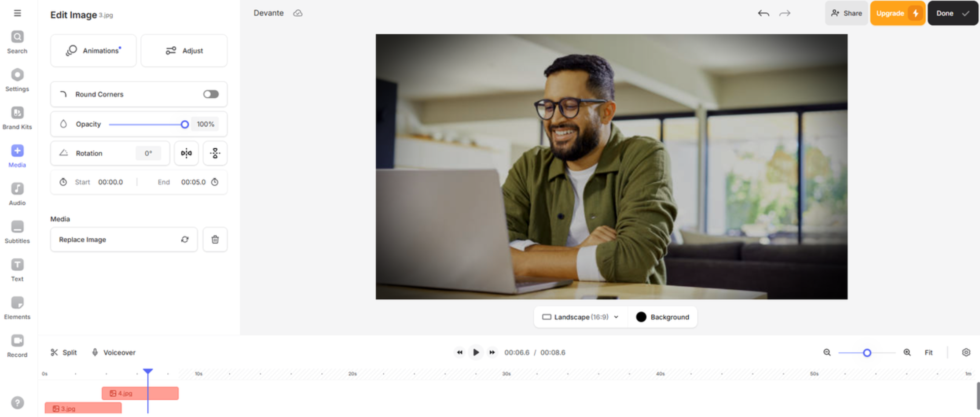Screen dimensions: 980x417
Task: Click the Split tool
Action: click(x=64, y=352)
